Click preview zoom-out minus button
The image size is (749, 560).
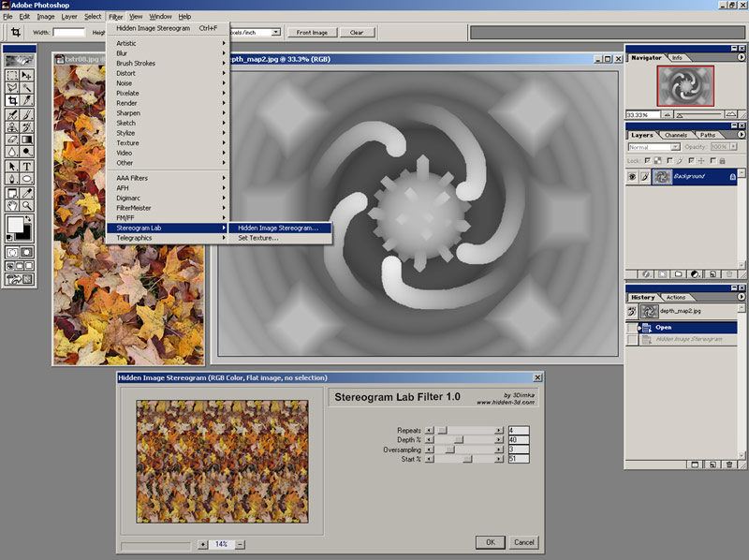240,544
